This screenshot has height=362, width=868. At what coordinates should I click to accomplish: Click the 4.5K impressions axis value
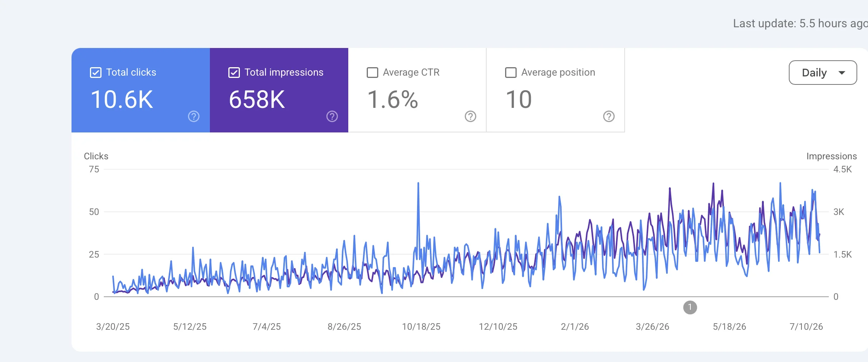tap(843, 169)
